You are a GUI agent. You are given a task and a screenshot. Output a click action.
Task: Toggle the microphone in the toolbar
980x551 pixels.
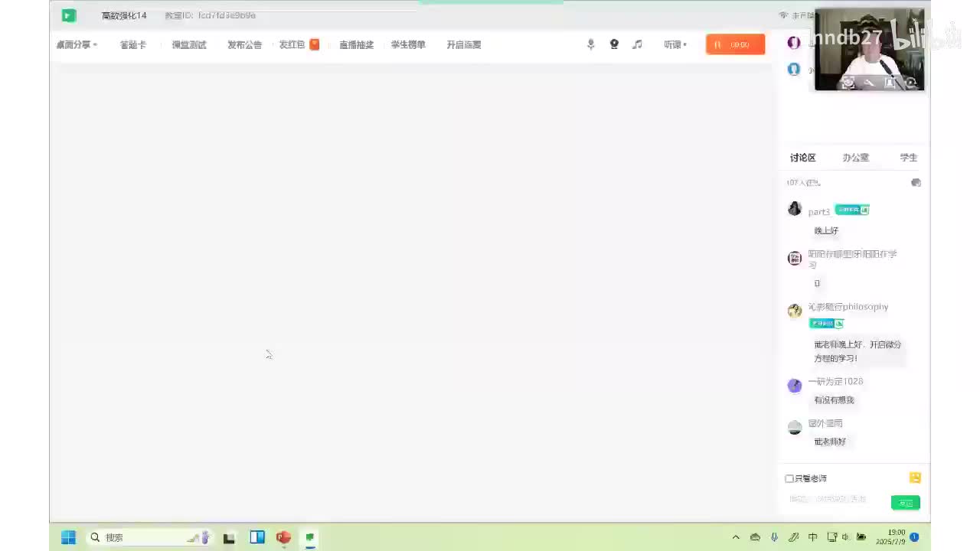[x=590, y=44]
